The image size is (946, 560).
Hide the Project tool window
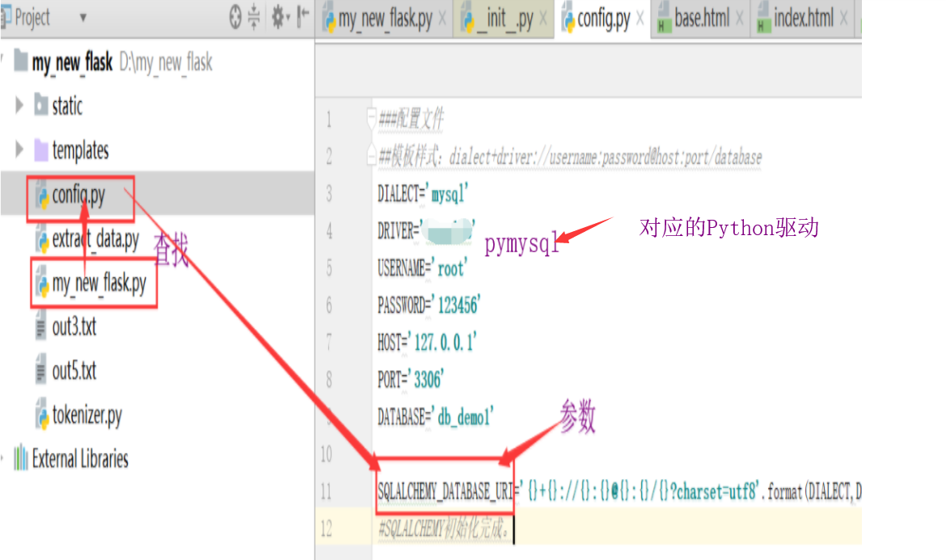coord(302,18)
